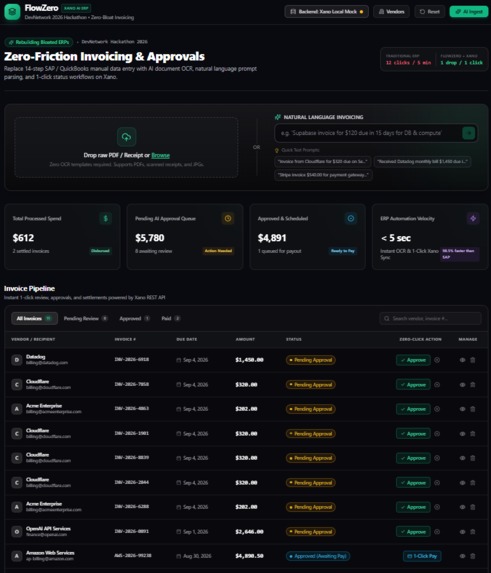Reject the Acme Enterprise INV-2026-4863 invoice

click(437, 409)
